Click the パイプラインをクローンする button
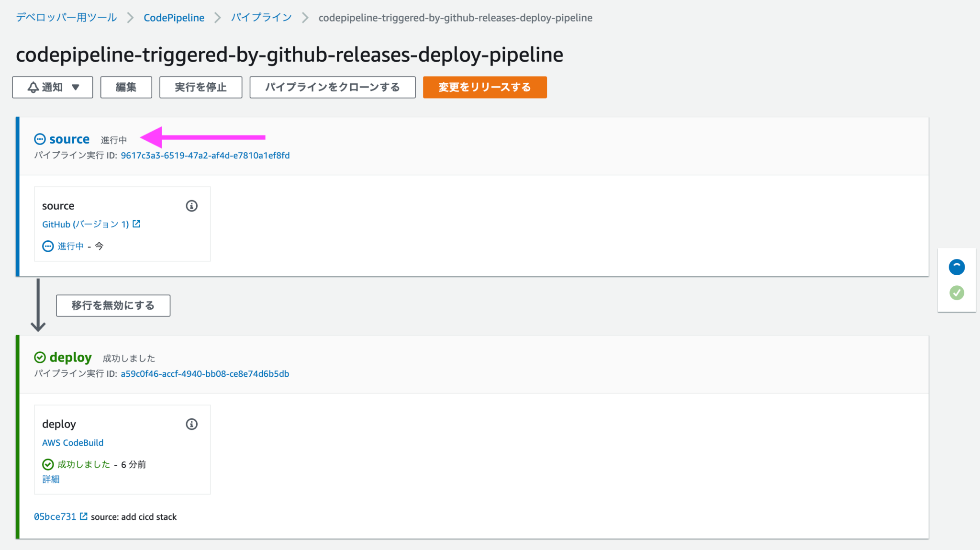980x550 pixels. point(332,87)
